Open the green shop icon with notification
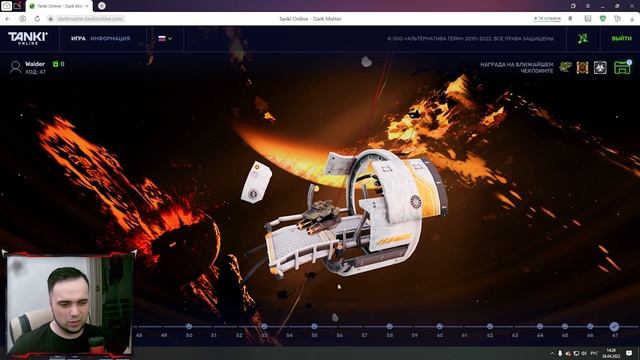This screenshot has width=640, height=360. tap(622, 67)
